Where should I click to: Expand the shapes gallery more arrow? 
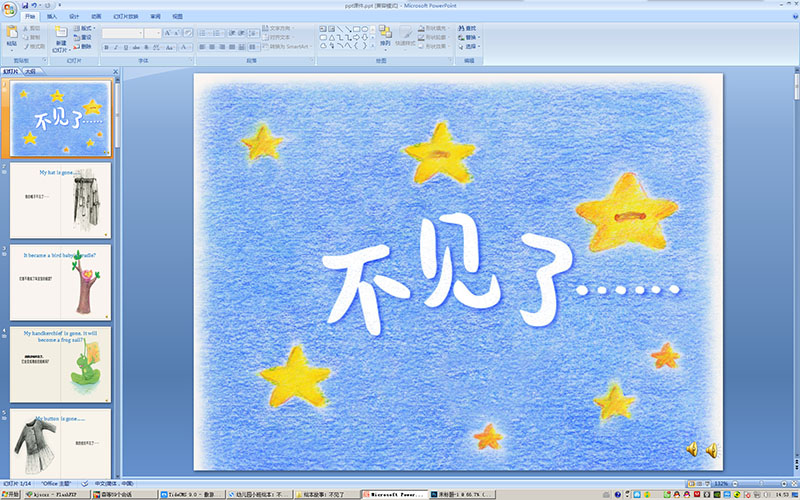(373, 46)
